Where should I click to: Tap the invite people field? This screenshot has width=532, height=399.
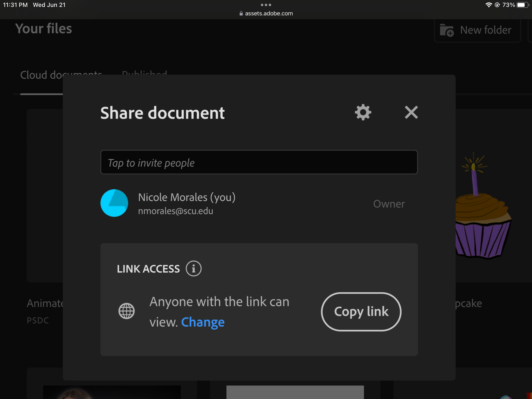259,162
